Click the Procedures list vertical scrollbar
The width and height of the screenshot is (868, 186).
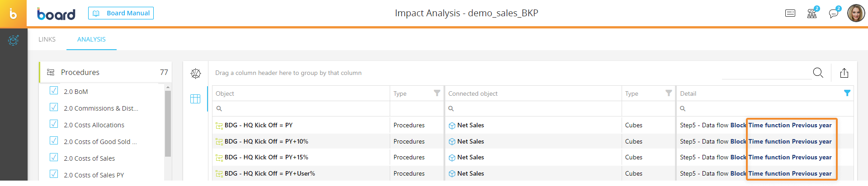point(168,124)
